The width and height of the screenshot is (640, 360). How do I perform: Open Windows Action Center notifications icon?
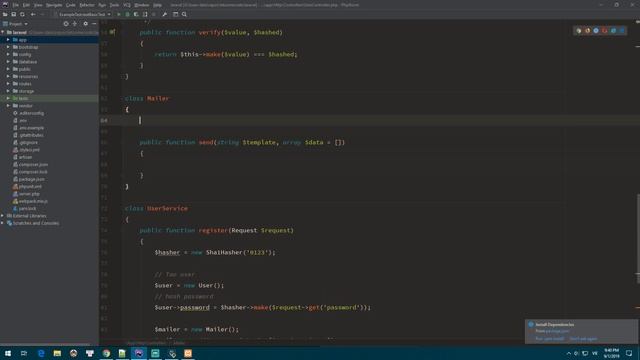(629, 353)
